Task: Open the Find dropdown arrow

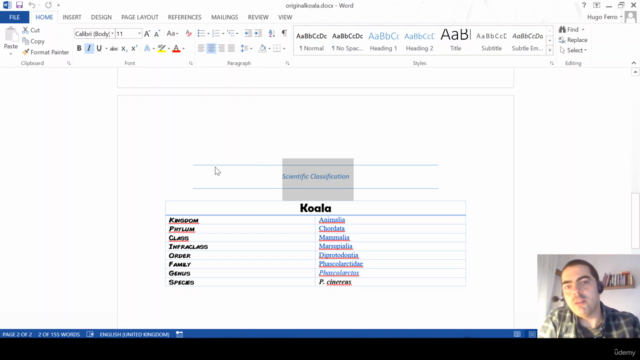Action: (583, 30)
